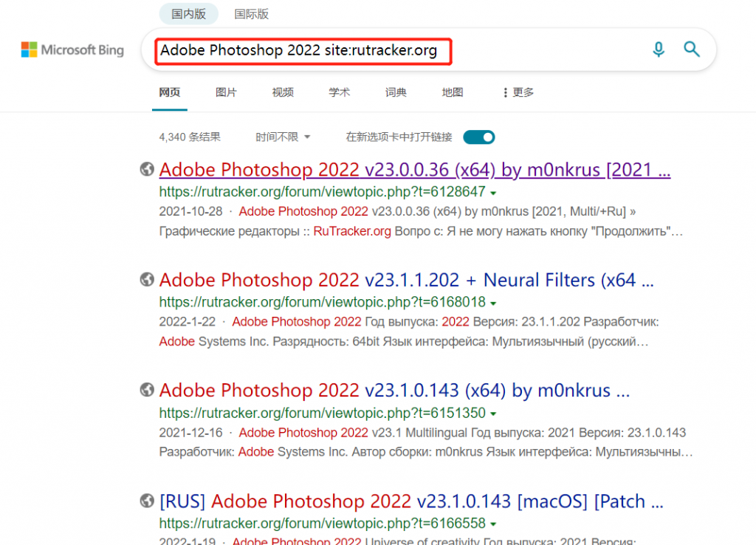Click the 2022-1-22 result date
This screenshot has width=756, height=545.
[x=188, y=322]
